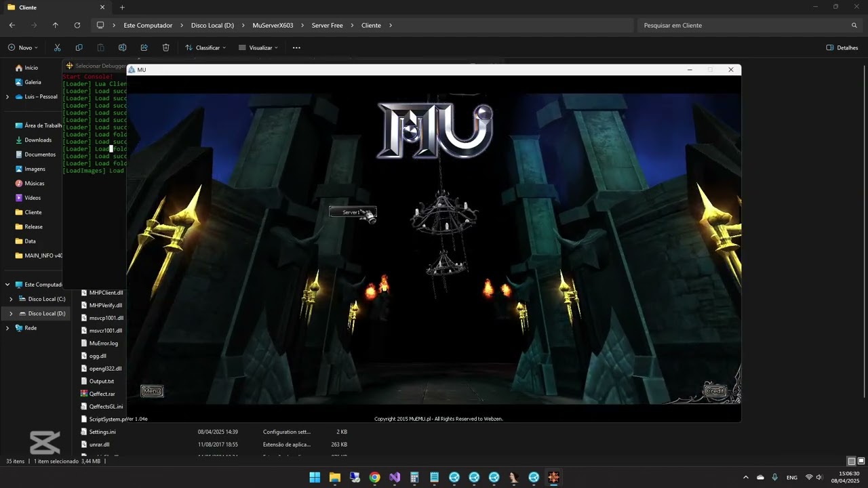Go back with the Explorer back arrow
Image resolution: width=868 pixels, height=488 pixels.
click(x=12, y=25)
